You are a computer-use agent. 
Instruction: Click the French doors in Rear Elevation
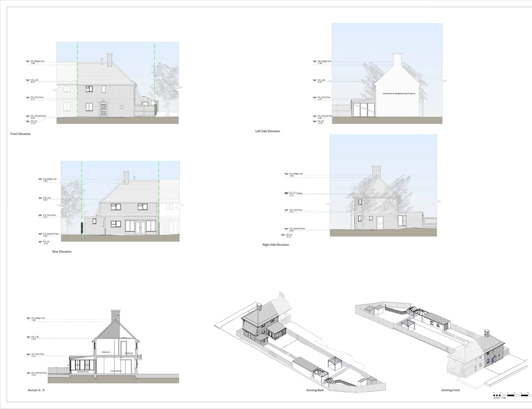[x=140, y=228]
